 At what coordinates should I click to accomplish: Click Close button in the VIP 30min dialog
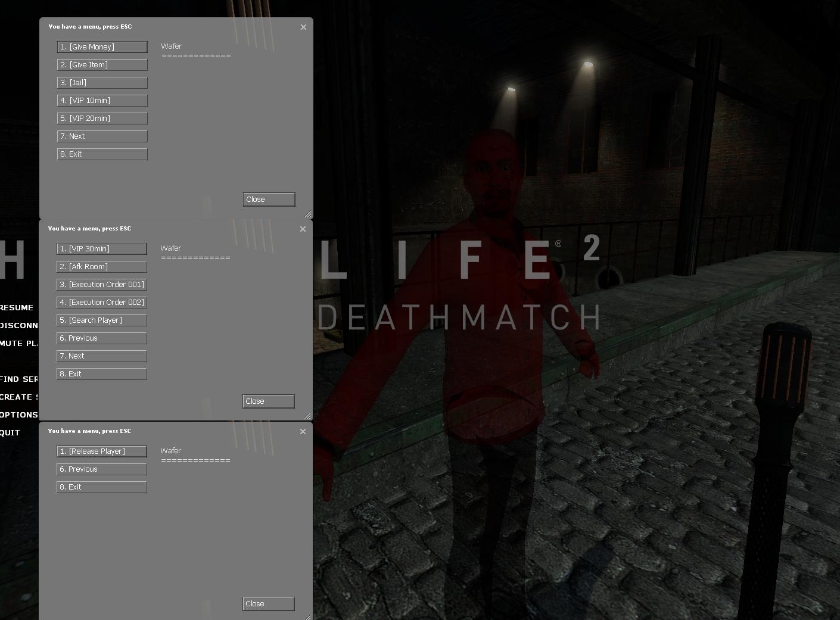tap(269, 401)
